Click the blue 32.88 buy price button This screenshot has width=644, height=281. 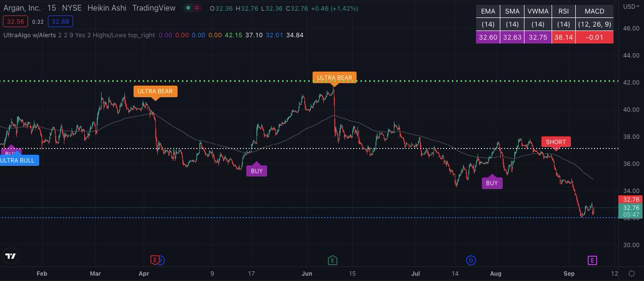tap(60, 21)
